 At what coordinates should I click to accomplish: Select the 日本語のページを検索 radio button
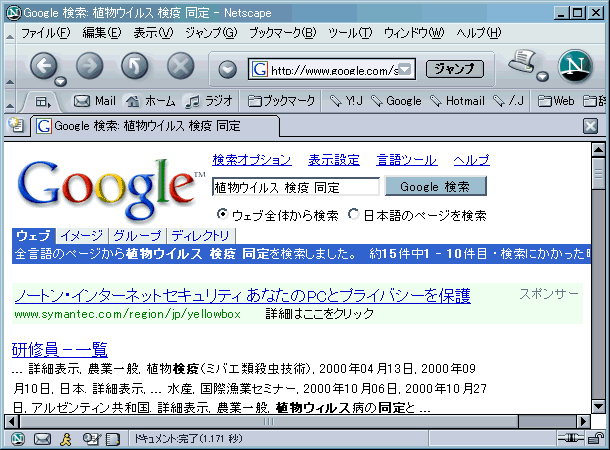coord(353,214)
